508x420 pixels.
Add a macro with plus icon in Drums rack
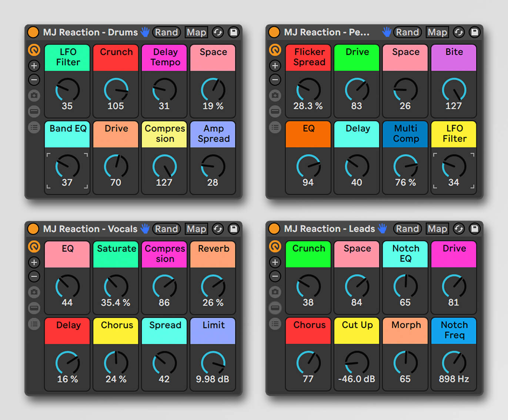[x=34, y=66]
